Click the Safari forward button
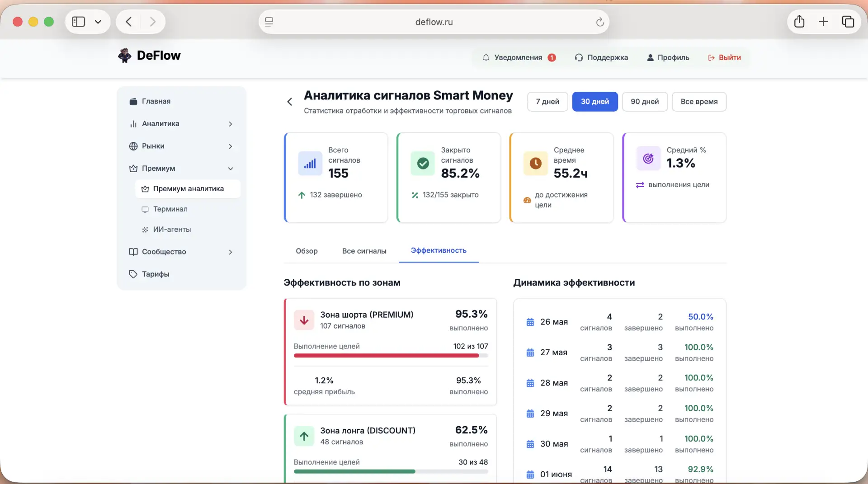Image resolution: width=868 pixels, height=484 pixels. (x=152, y=21)
